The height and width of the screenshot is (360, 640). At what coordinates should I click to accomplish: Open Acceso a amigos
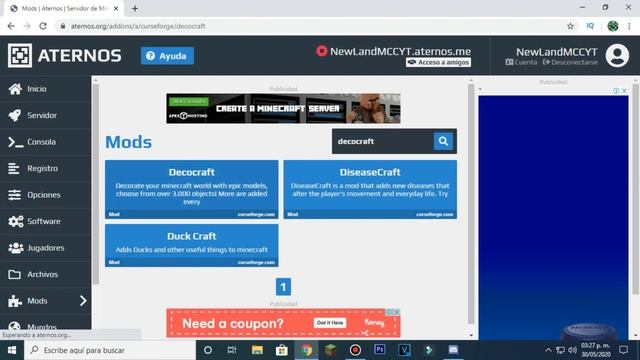pos(438,62)
